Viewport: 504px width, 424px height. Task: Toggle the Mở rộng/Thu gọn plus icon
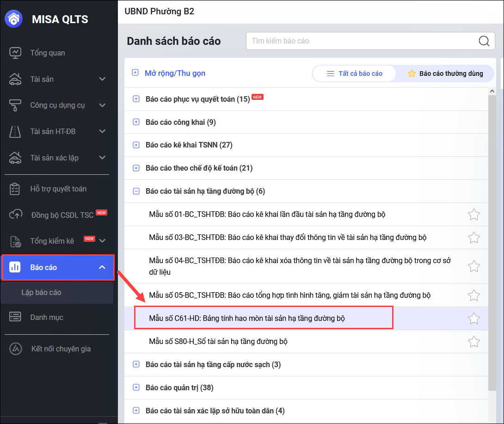point(135,73)
